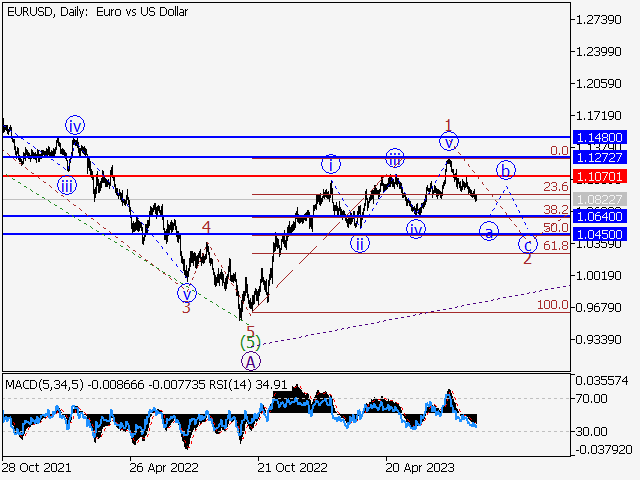
Task: Select the circled iii label below red line
Action: click(x=67, y=186)
